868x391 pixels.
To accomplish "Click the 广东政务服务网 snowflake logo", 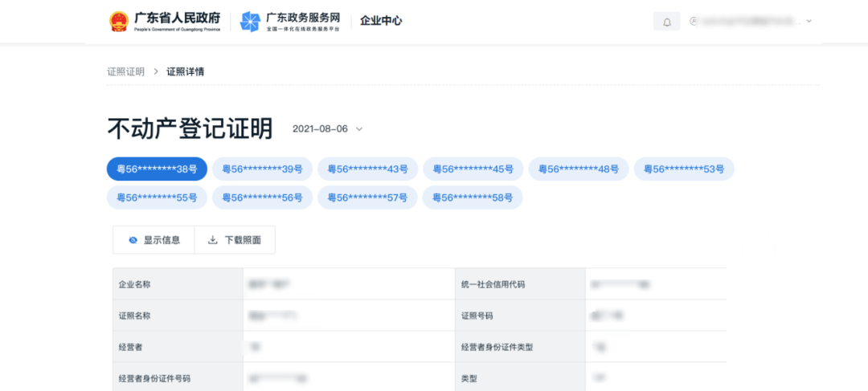I will pyautogui.click(x=250, y=22).
